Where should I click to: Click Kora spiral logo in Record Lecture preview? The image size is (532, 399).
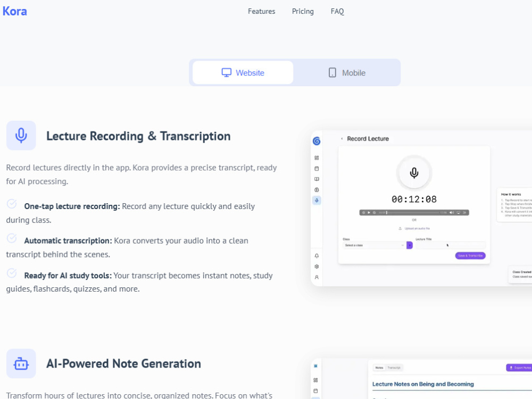point(317,141)
